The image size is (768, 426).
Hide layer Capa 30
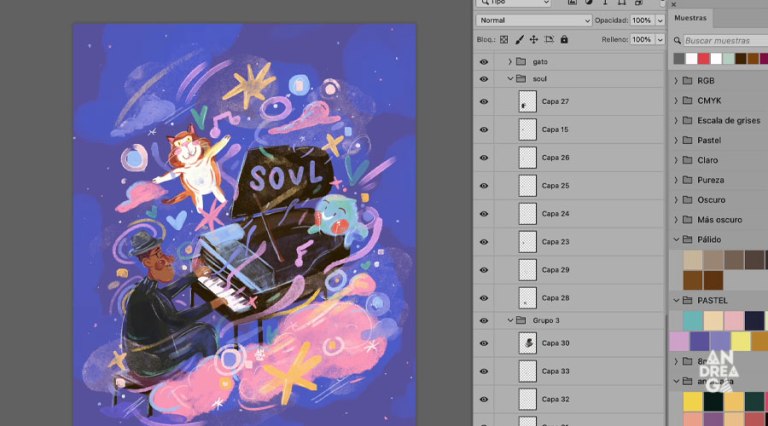(x=484, y=343)
